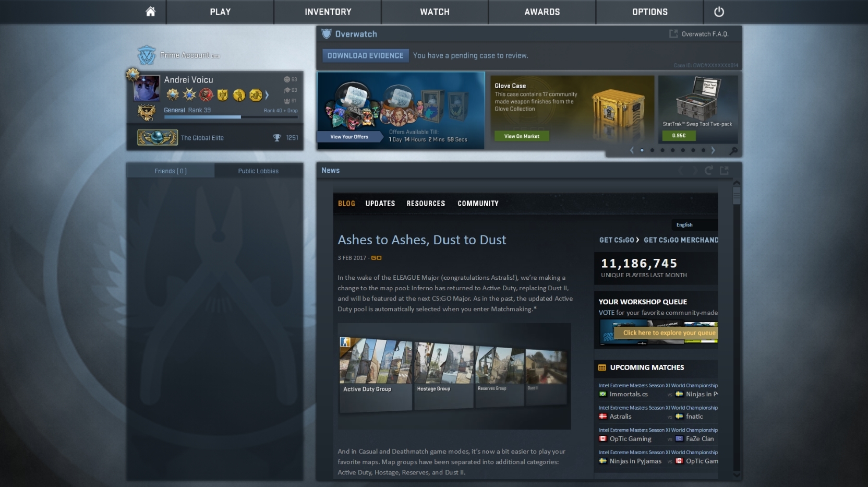
Task: Refresh the News panel
Action: coord(709,171)
